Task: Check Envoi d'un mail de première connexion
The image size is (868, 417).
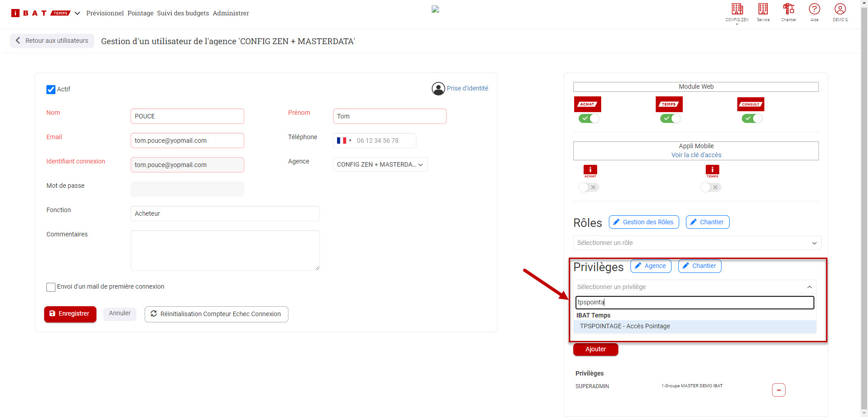Action: 51,287
